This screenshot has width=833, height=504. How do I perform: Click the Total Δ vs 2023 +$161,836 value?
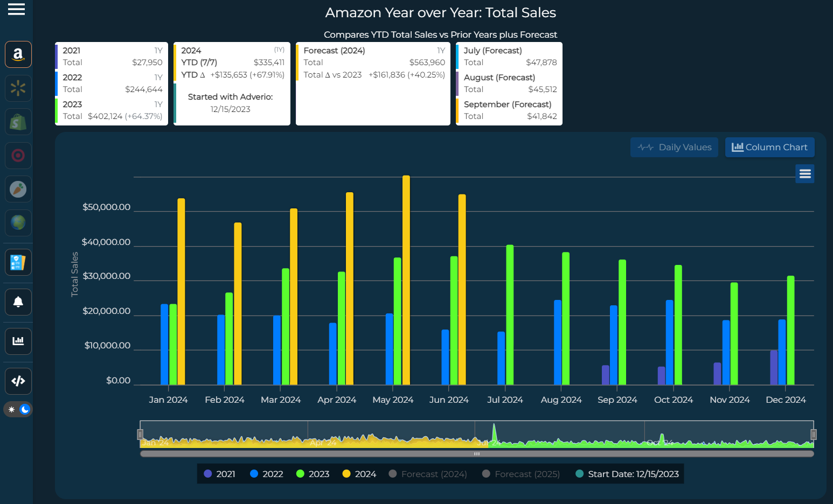click(x=387, y=75)
